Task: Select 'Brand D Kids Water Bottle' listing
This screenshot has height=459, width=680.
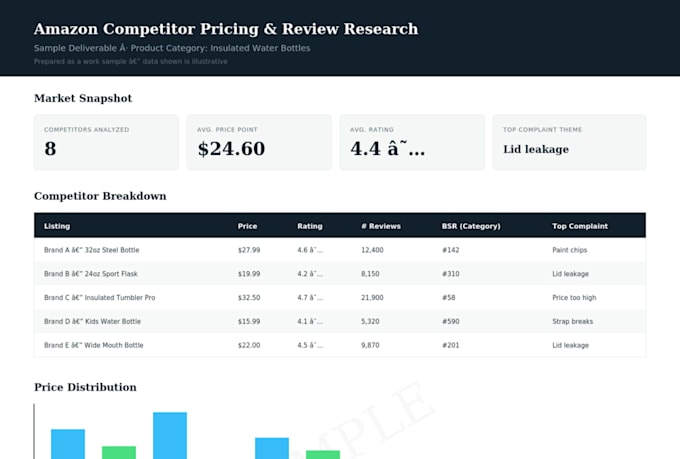Action: click(x=92, y=321)
